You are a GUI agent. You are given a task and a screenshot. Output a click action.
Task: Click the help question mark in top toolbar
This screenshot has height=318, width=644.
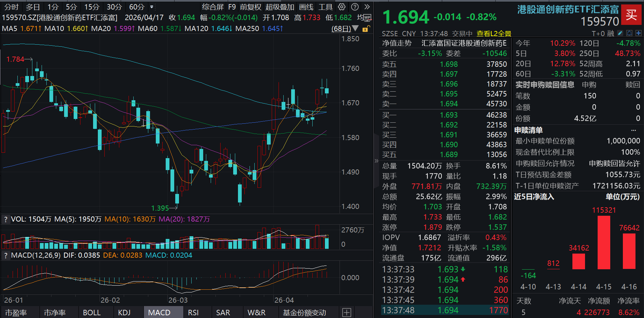click(x=355, y=7)
